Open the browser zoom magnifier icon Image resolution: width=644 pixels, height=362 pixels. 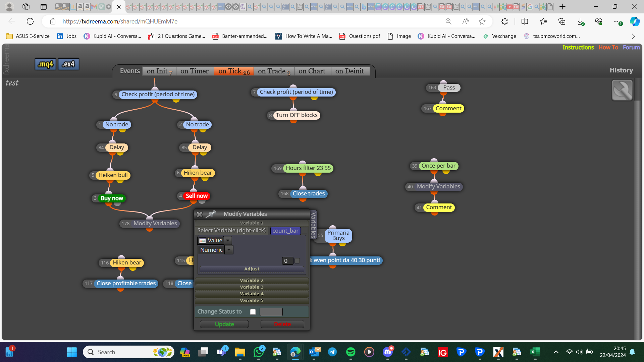click(448, 21)
